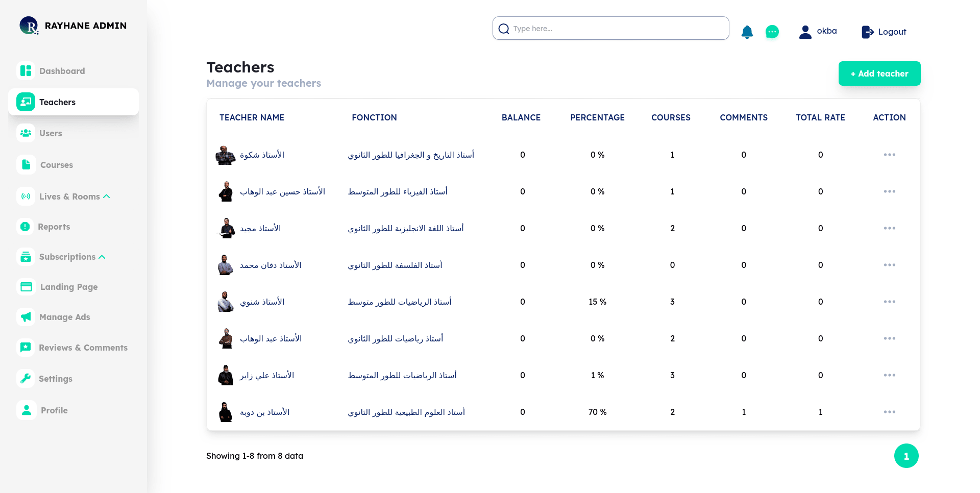
Task: Click the Showing 1-8 from 8 data text
Action: 255,456
